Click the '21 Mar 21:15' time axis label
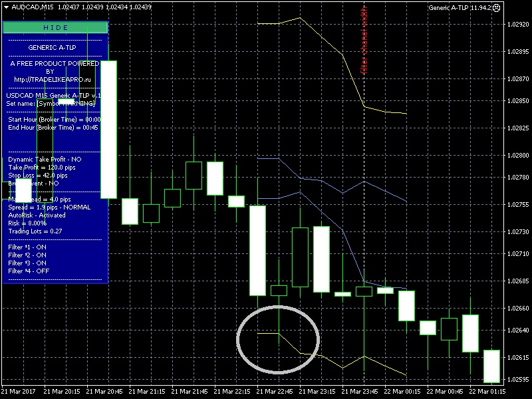Viewport: 532px width, 399px height. 147,391
